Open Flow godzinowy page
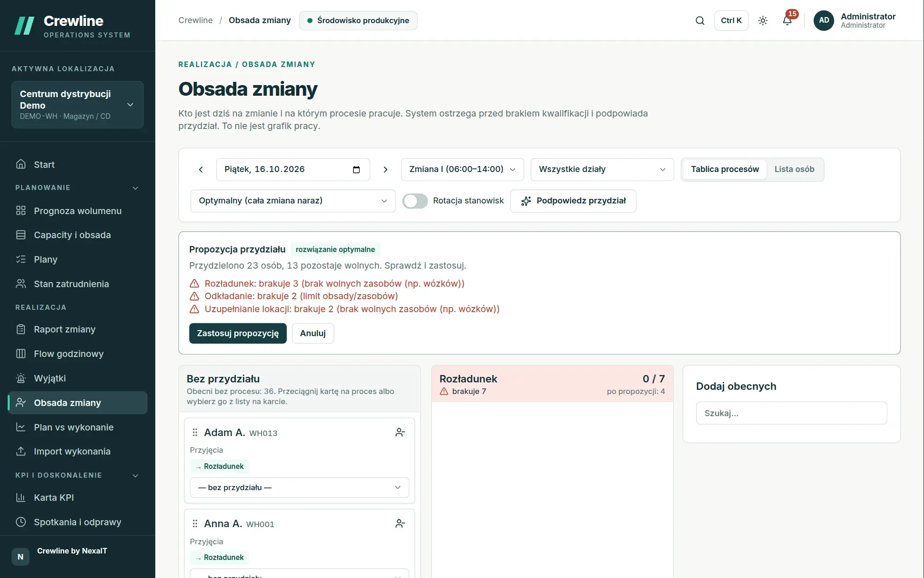Screen dimensions: 924x578 coord(78,354)
